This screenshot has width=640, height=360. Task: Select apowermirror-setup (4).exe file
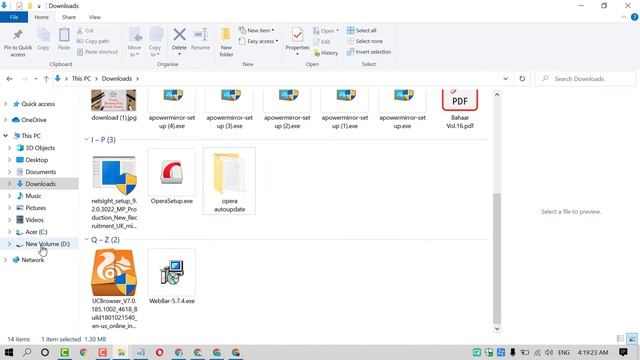(x=171, y=109)
